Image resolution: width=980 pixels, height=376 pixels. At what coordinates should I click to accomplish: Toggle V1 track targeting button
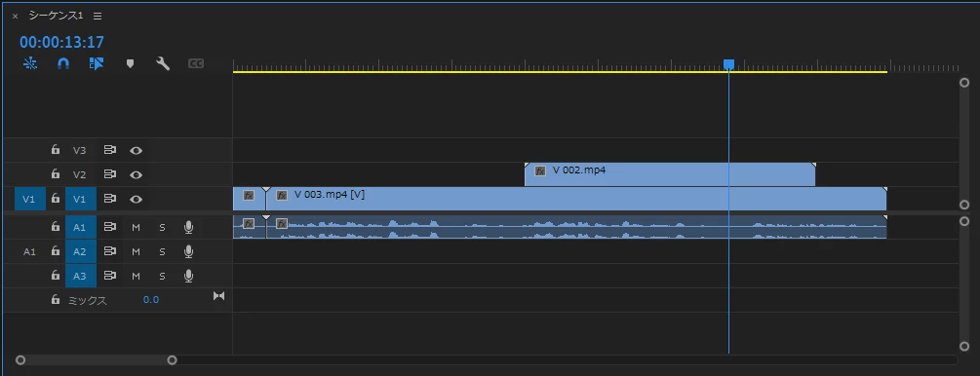point(81,200)
